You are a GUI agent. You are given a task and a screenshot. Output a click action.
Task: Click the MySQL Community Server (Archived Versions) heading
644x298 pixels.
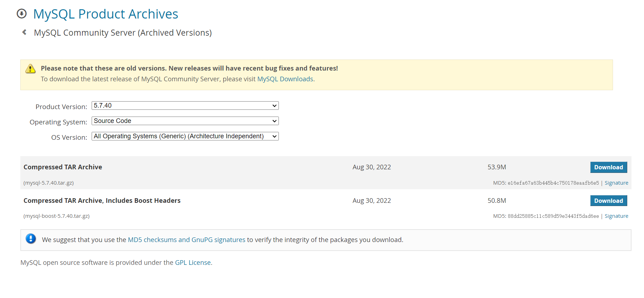click(x=123, y=33)
